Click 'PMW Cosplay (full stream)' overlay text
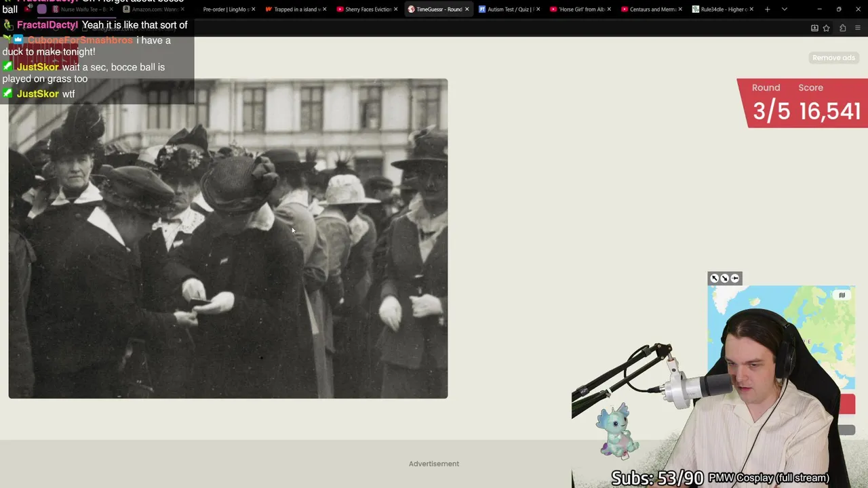 [769, 478]
